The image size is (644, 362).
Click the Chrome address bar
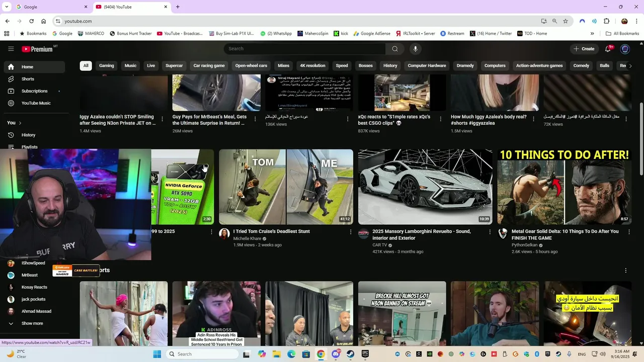pyautogui.click(x=297, y=21)
